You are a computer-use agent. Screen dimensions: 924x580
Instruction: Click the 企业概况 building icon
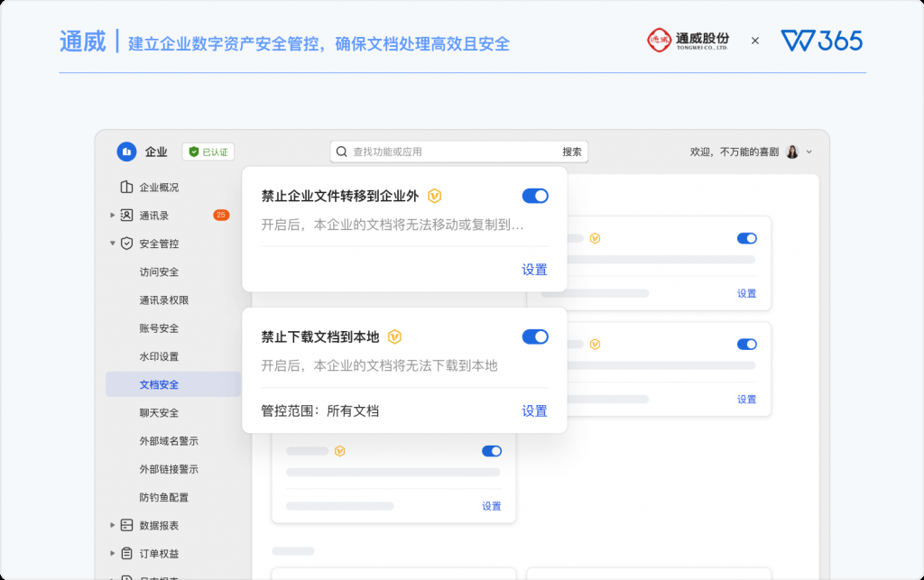(126, 188)
